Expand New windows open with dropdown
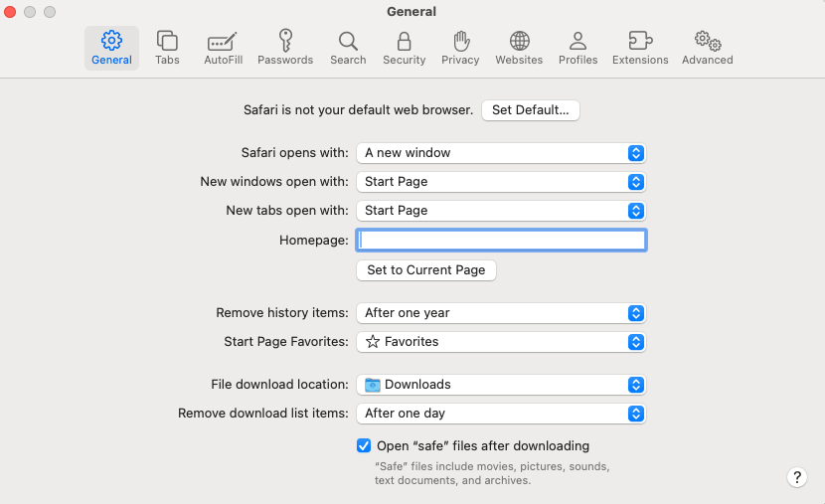The height and width of the screenshot is (504, 825). tap(501, 182)
